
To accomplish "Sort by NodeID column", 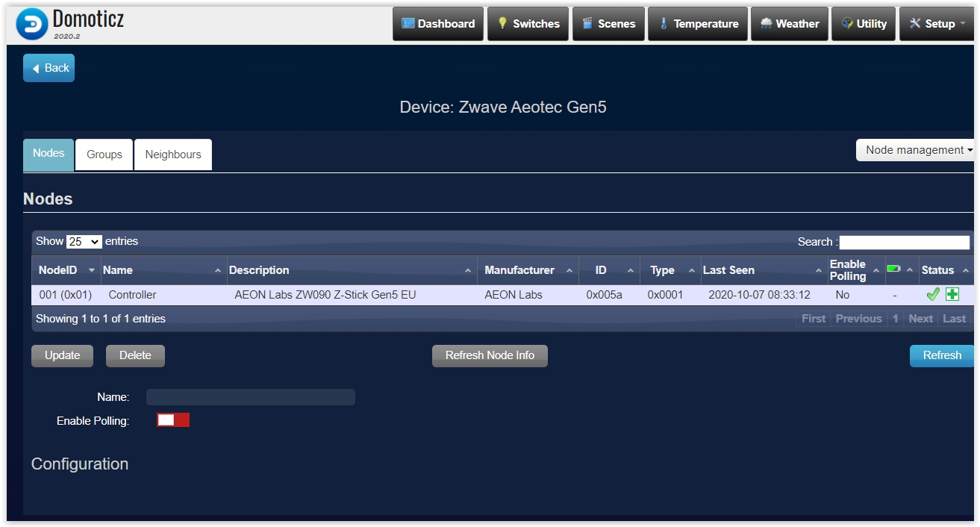I will click(x=66, y=270).
